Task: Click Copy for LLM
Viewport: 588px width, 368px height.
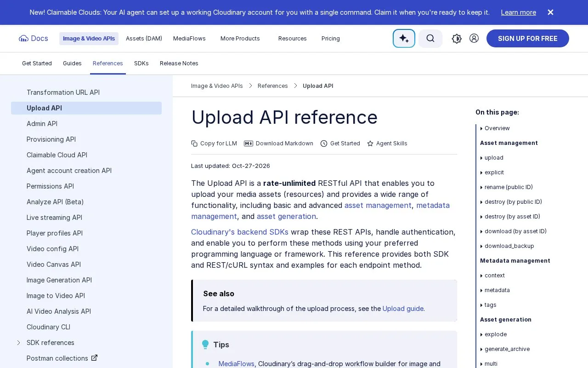Action: [x=214, y=144]
